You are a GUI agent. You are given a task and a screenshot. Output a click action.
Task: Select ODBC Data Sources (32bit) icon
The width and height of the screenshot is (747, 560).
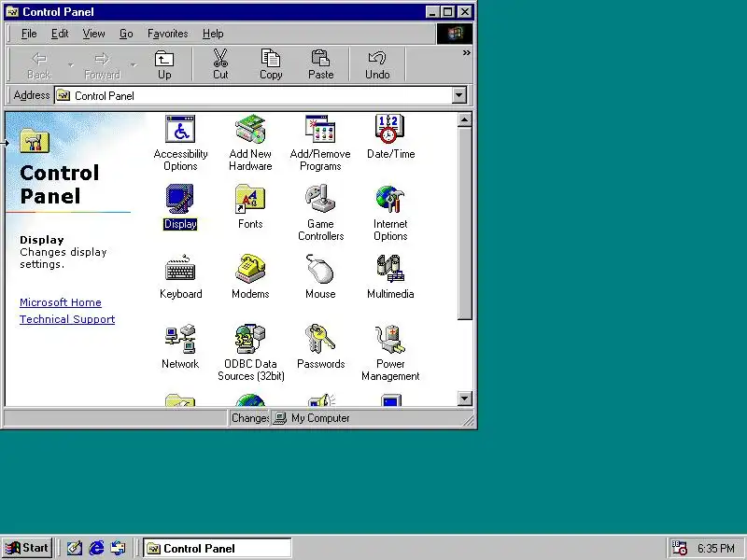click(x=250, y=353)
